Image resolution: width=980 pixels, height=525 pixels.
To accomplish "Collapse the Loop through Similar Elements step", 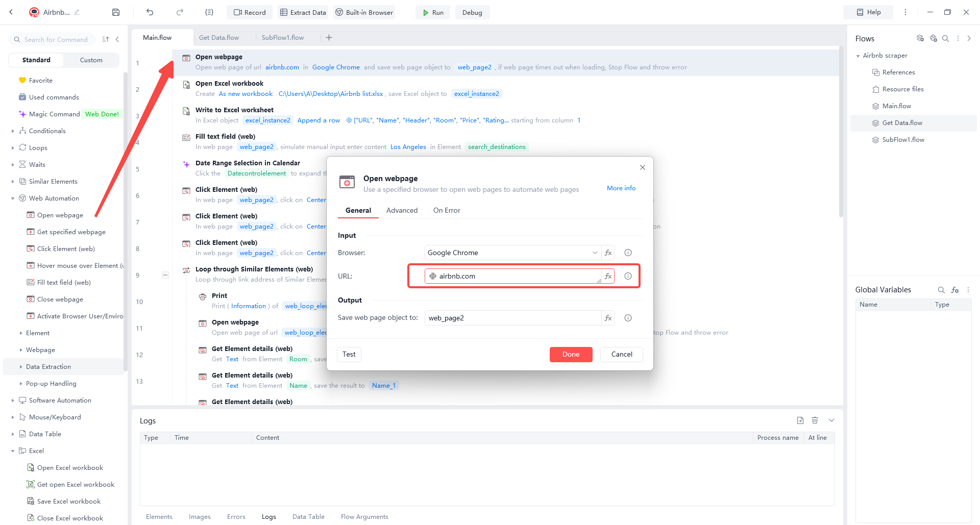I will [x=165, y=274].
